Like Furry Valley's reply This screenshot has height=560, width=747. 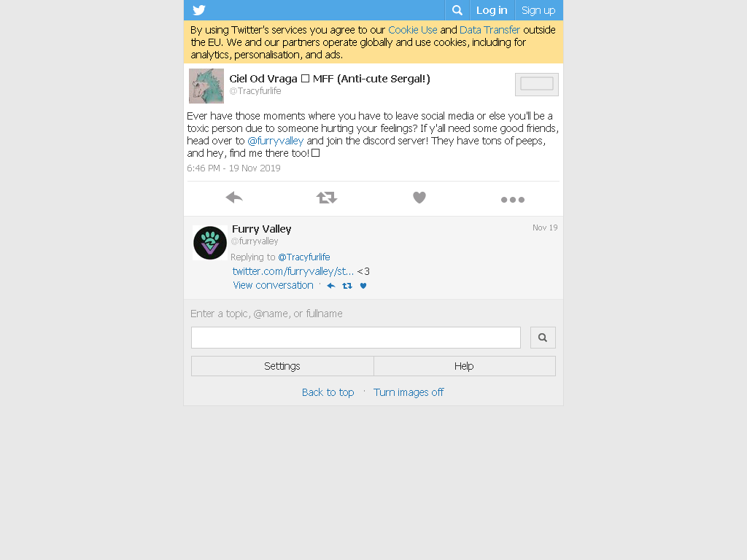point(363,286)
